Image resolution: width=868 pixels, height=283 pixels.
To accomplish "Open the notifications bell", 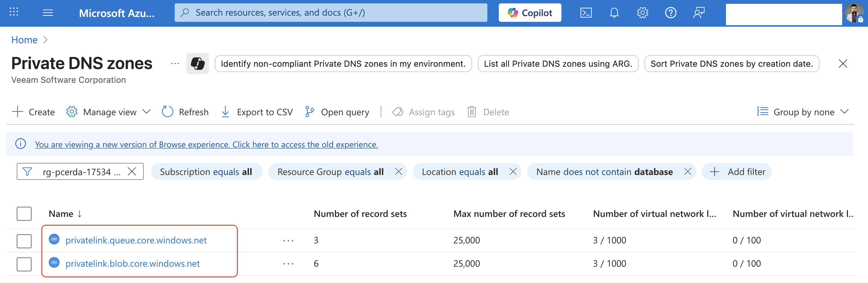I will tap(614, 13).
